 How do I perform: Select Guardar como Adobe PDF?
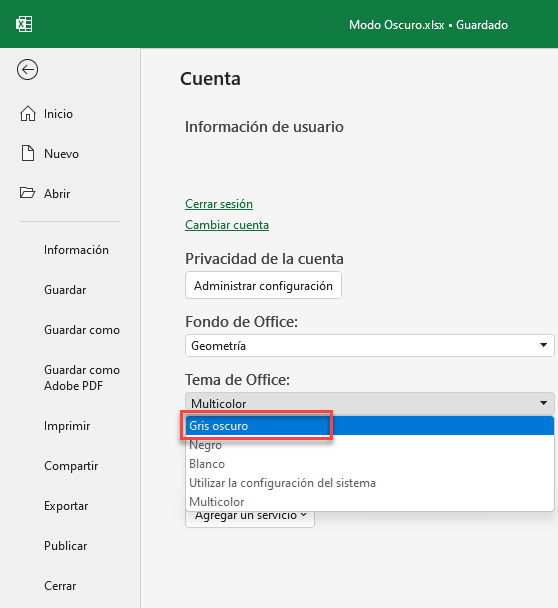pyautogui.click(x=82, y=378)
